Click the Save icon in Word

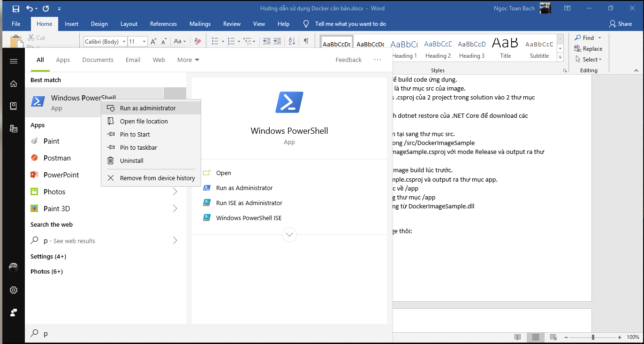[x=16, y=8]
